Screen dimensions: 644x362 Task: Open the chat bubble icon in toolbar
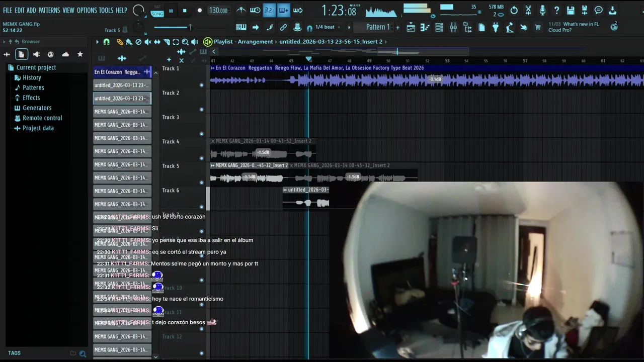[598, 10]
